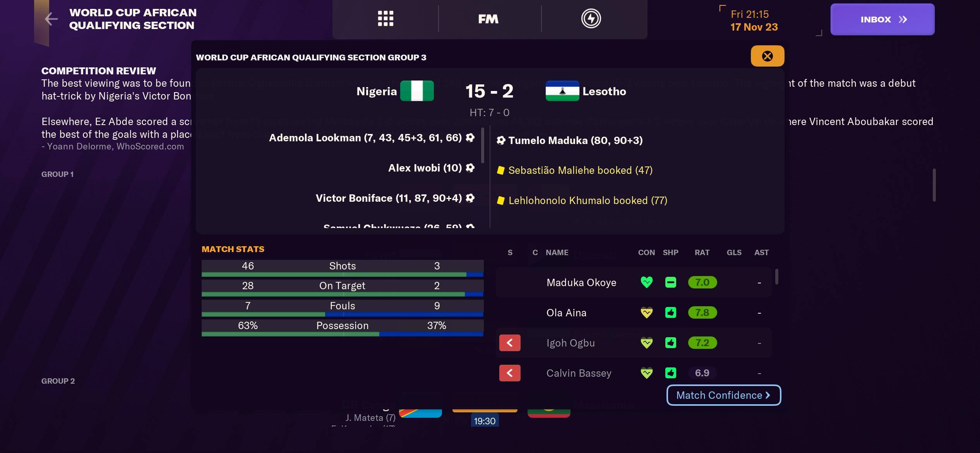Click the RAT column header
Viewport: 980px width, 453px height.
[x=702, y=253]
